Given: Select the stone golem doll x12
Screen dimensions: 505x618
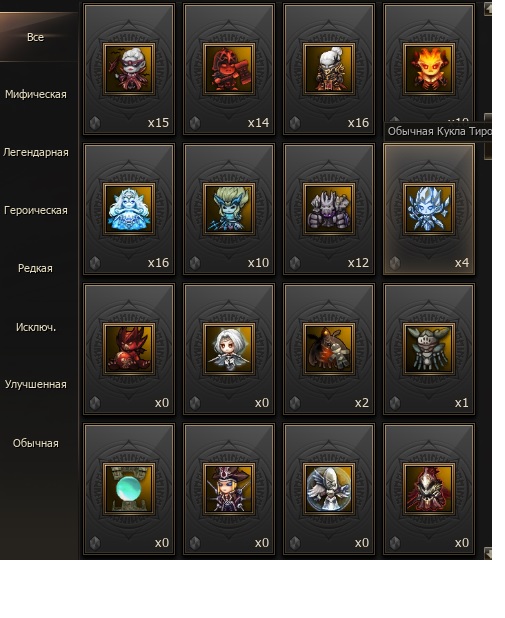Looking at the screenshot, I should pos(329,209).
